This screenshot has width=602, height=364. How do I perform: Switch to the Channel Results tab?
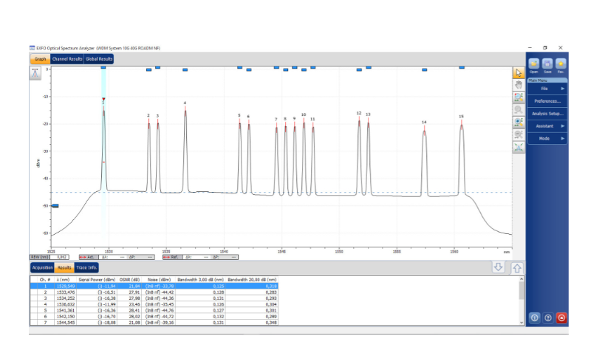point(67,58)
